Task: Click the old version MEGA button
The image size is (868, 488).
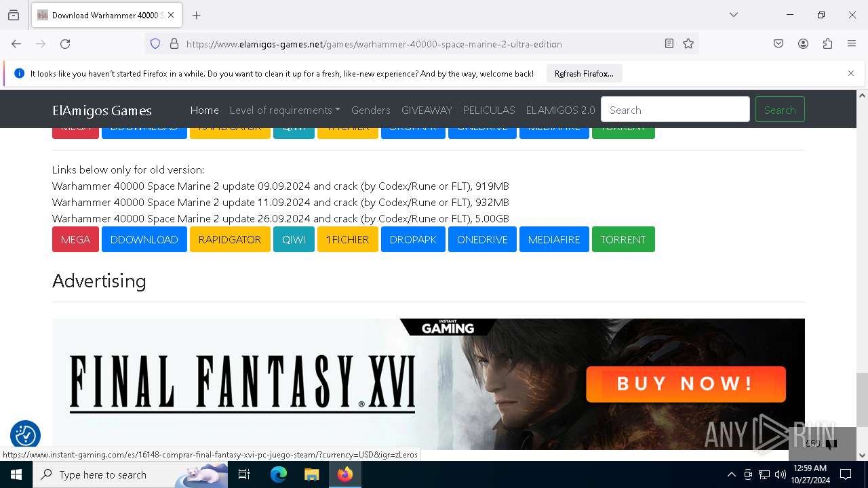Action: [x=75, y=239]
